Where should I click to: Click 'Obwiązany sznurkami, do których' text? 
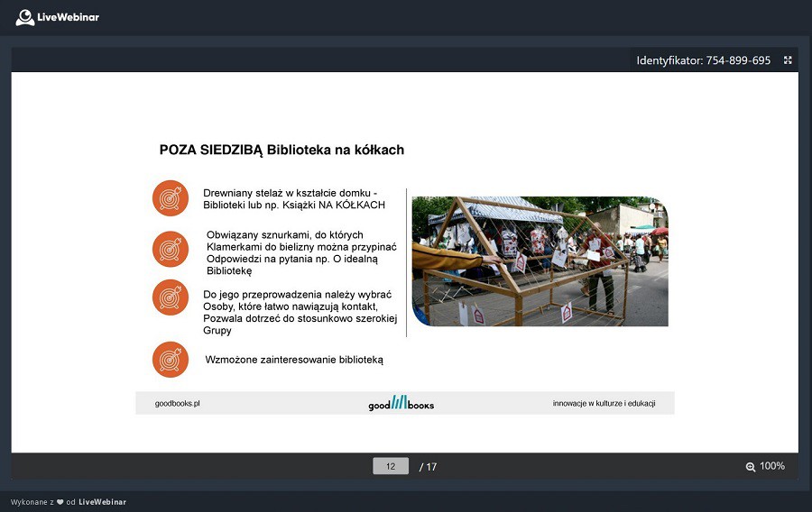point(285,234)
